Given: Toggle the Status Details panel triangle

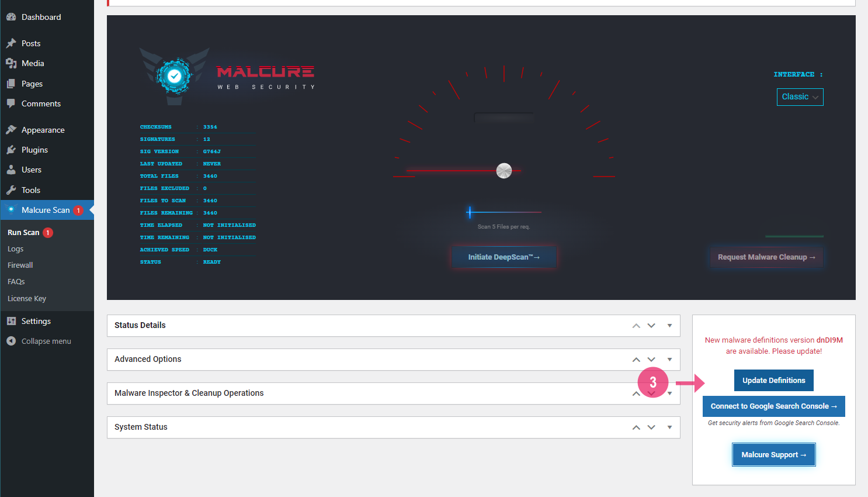Looking at the screenshot, I should (669, 326).
